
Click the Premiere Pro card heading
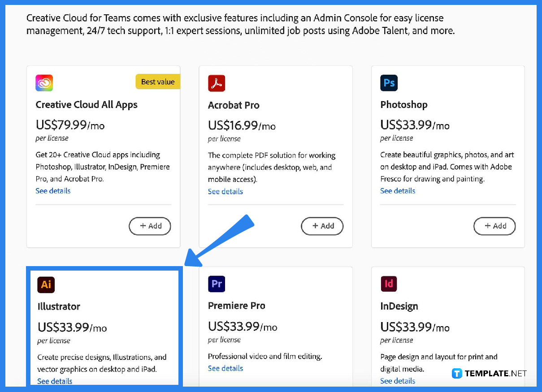coord(237,306)
